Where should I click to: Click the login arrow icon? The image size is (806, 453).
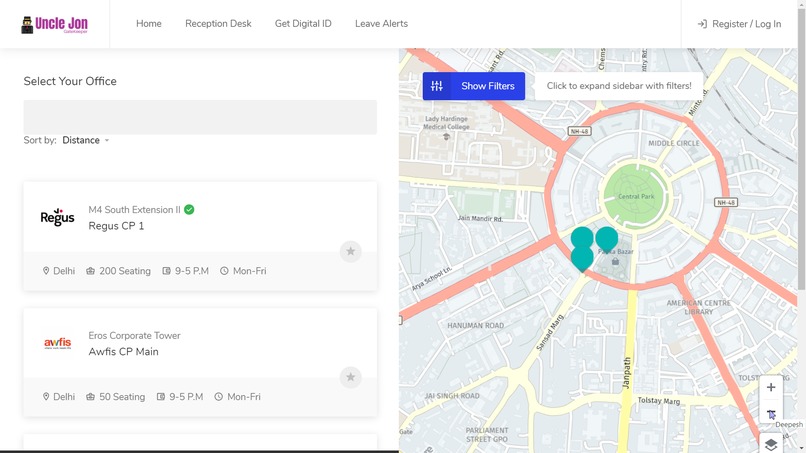tap(702, 24)
